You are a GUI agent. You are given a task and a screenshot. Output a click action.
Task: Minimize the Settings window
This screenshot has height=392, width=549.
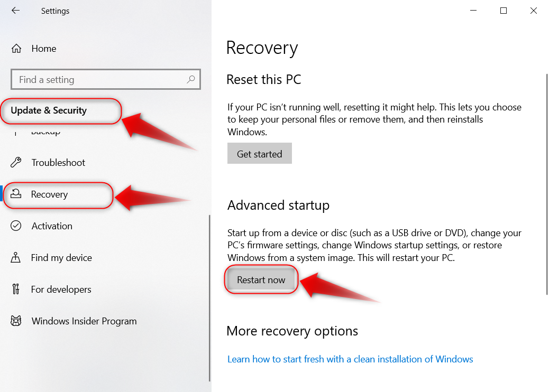(x=473, y=11)
